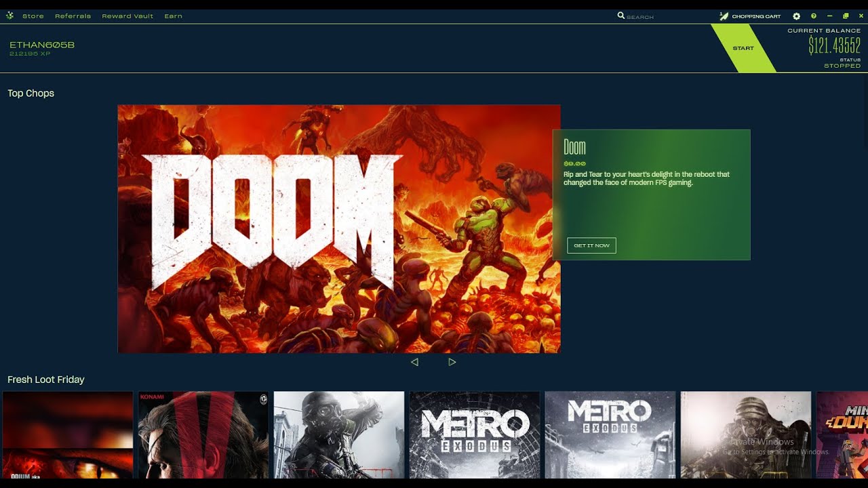This screenshot has height=488, width=868.
Task: Click the STOPPED status text
Action: click(842, 66)
